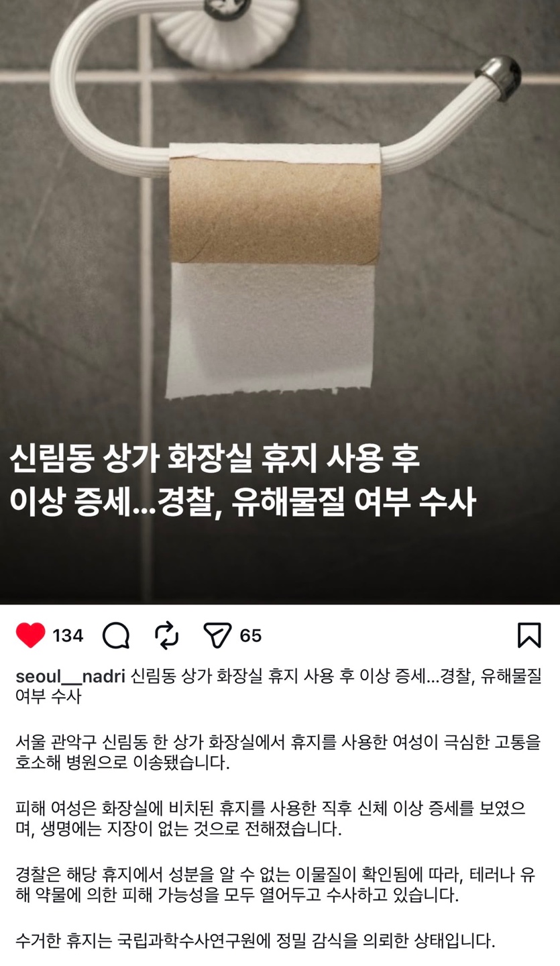Tap the chrome end cap of the holder
The height and width of the screenshot is (966, 560).
click(498, 77)
